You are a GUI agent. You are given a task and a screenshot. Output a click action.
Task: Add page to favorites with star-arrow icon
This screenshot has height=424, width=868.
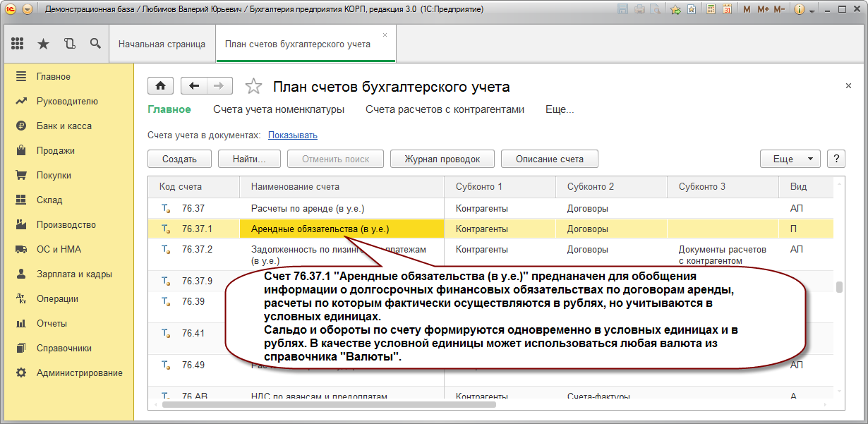coord(675,10)
